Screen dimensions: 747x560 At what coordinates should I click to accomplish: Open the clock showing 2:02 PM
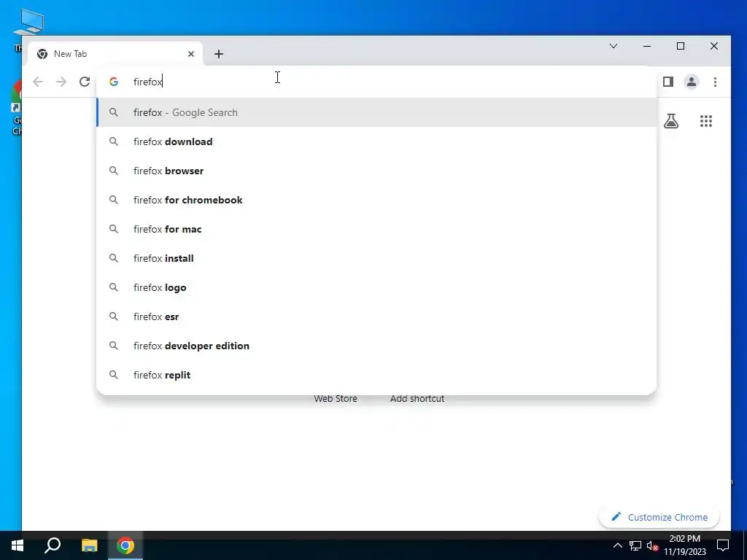coord(685,545)
